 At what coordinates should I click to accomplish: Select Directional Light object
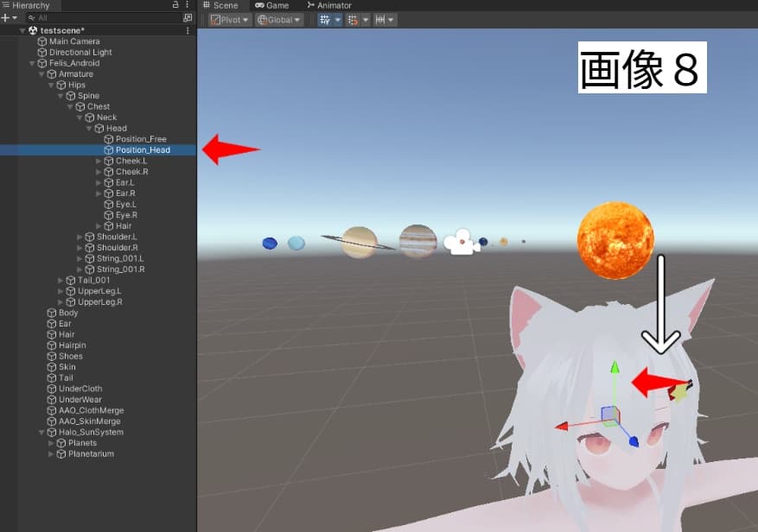(x=80, y=52)
